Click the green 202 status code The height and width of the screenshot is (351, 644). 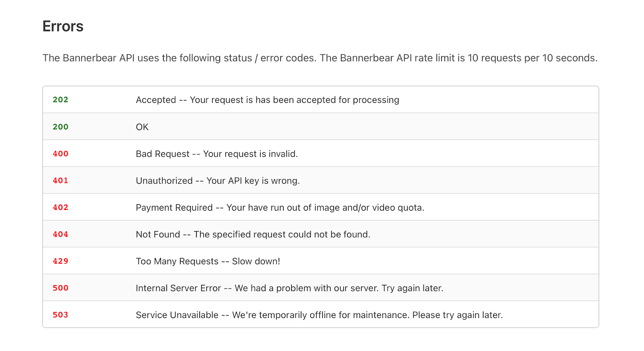(60, 100)
